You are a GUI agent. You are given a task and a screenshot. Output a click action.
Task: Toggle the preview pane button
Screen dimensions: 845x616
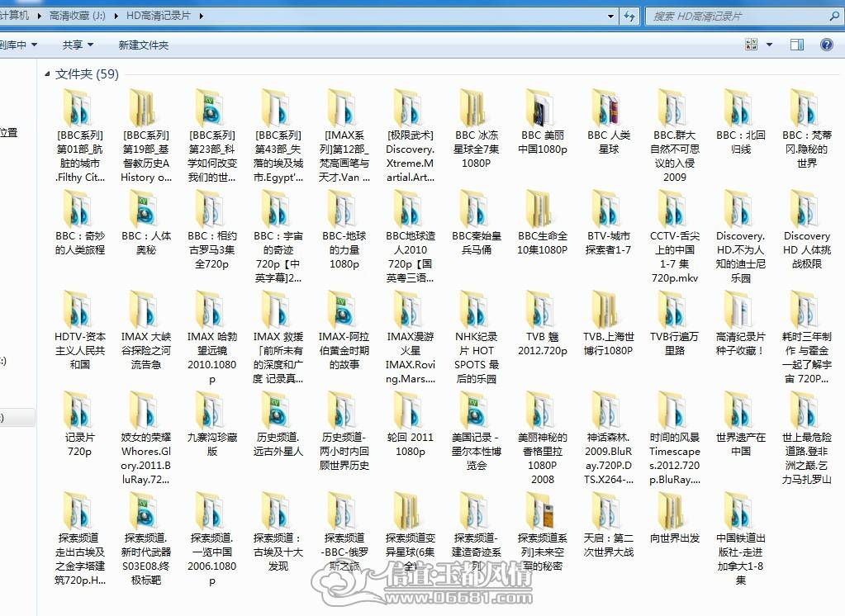coord(796,45)
